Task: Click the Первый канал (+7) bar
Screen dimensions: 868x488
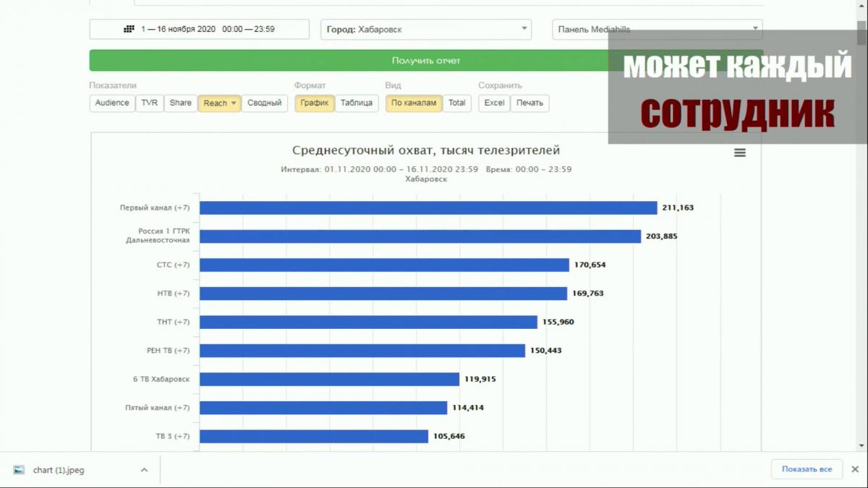Action: (427, 208)
